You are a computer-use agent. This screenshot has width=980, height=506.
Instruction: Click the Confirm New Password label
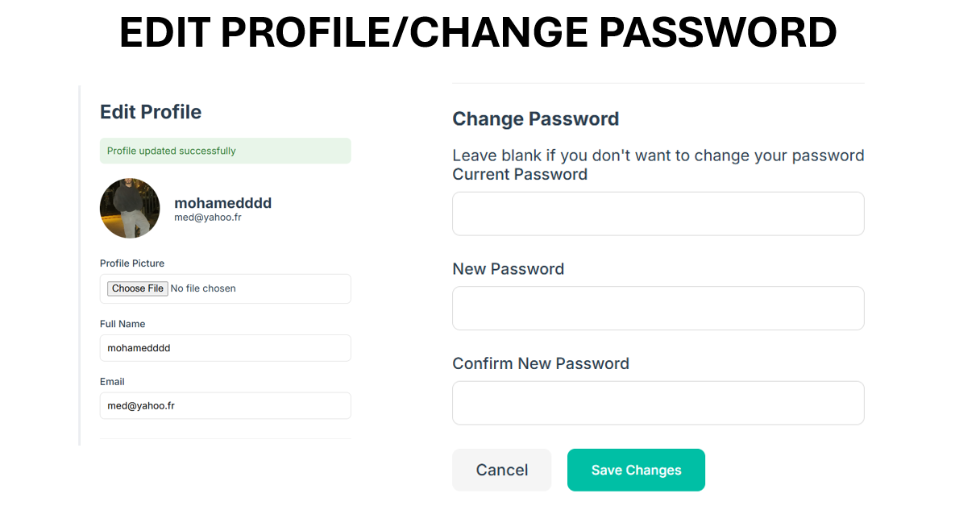pyautogui.click(x=541, y=363)
